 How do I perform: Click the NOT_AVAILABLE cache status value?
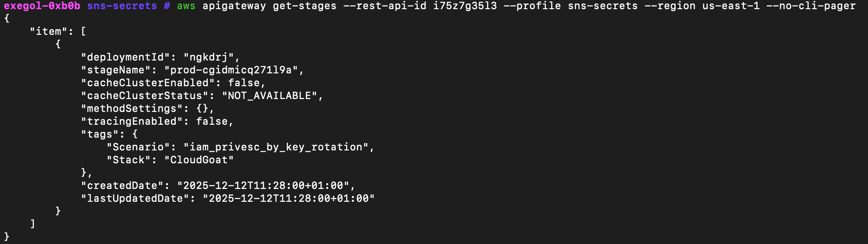[x=269, y=96]
